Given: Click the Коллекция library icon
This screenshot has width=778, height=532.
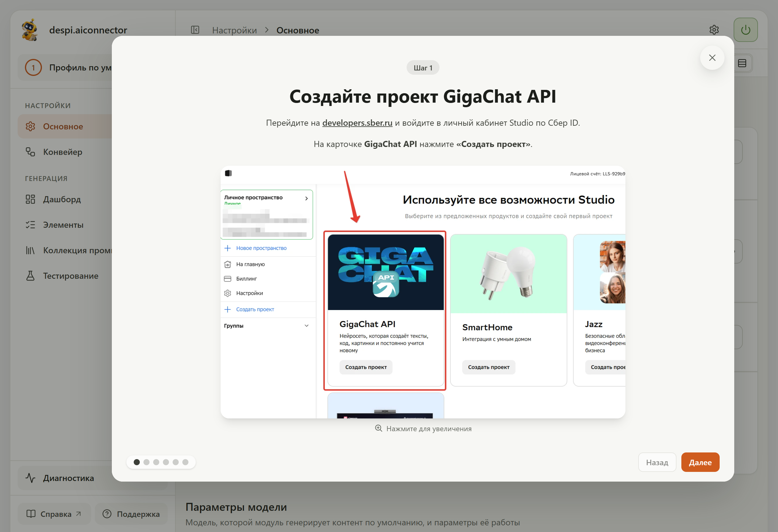Looking at the screenshot, I should click(x=30, y=250).
